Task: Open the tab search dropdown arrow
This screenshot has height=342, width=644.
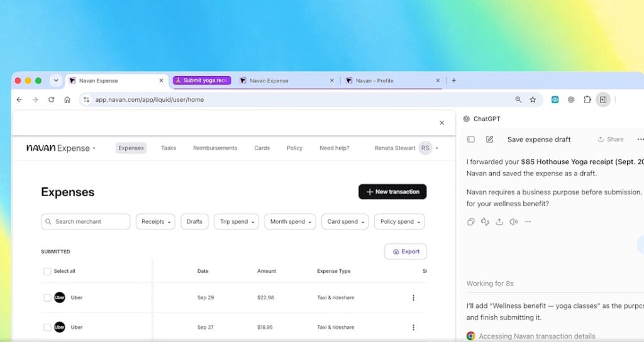Action: [x=56, y=80]
